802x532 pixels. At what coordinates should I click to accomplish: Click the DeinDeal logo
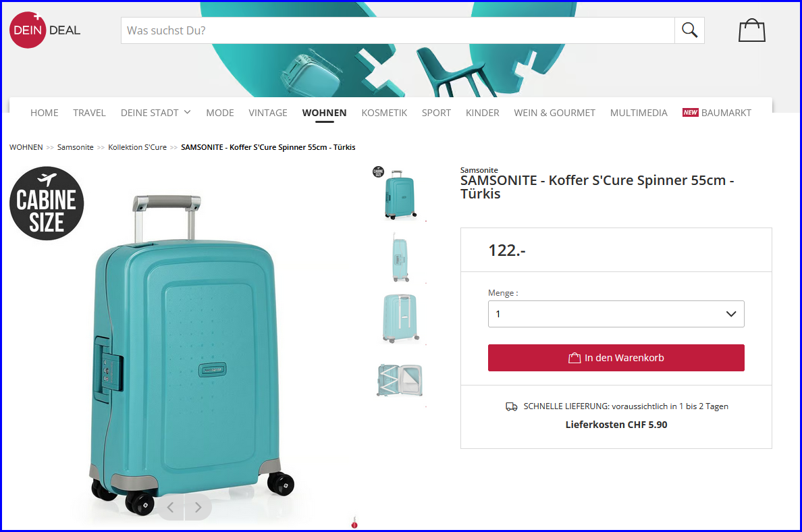coord(45,30)
